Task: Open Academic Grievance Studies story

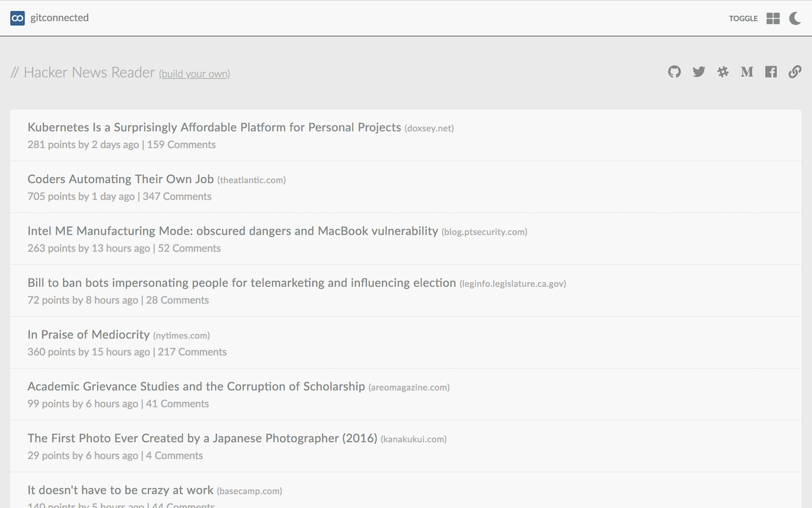Action: [197, 386]
